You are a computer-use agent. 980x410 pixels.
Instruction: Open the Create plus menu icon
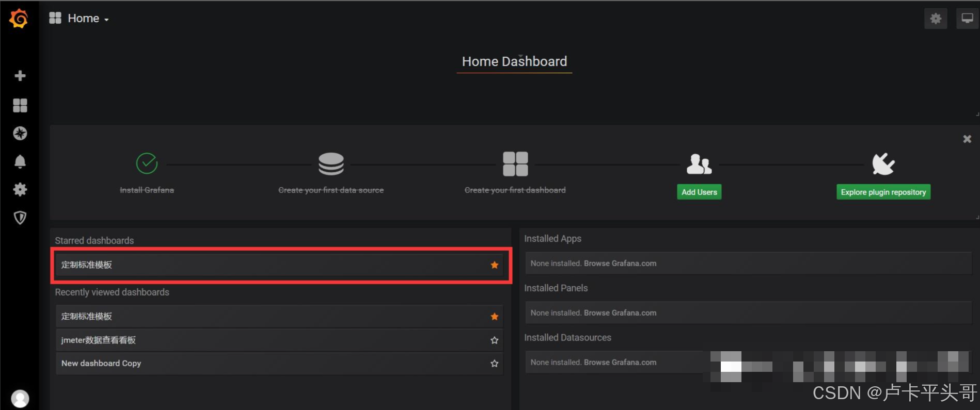[20, 76]
